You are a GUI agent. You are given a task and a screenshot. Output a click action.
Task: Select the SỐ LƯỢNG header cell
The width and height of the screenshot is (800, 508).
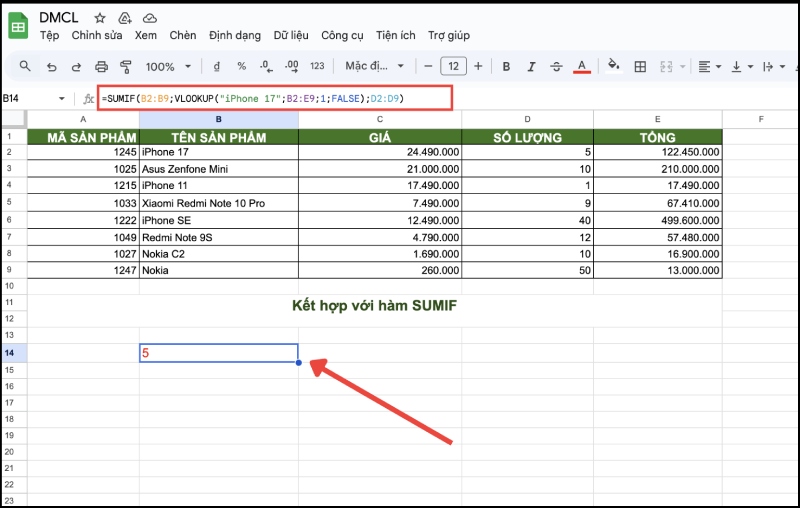[528, 137]
